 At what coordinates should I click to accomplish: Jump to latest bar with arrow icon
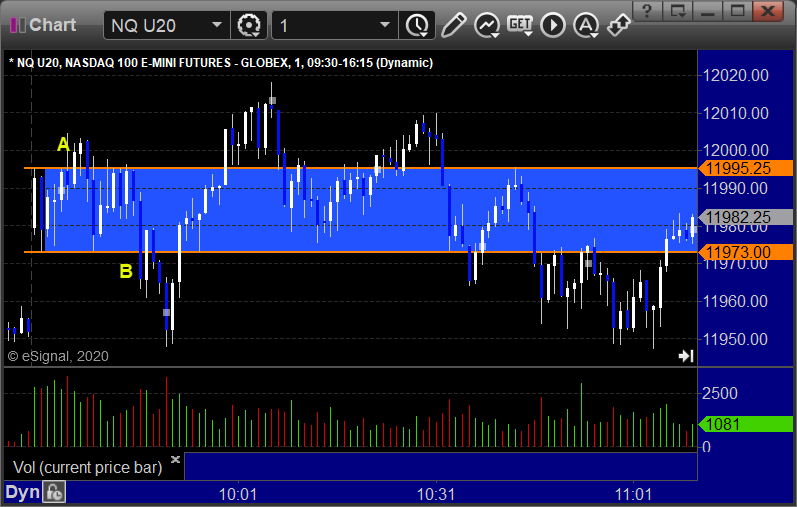[686, 355]
